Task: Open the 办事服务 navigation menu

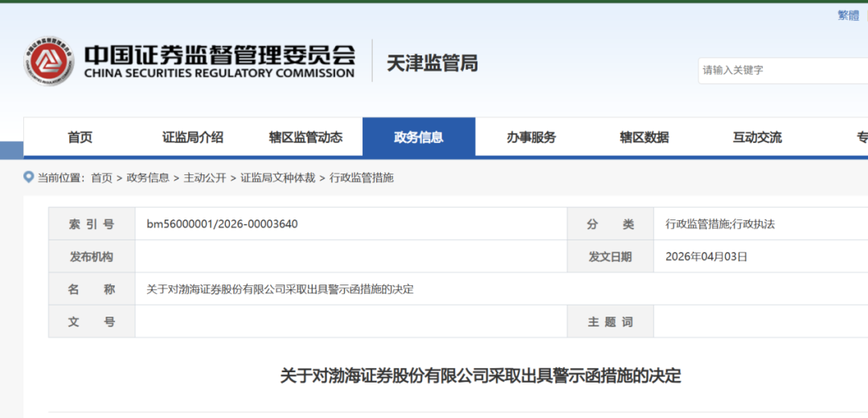Action: point(531,137)
